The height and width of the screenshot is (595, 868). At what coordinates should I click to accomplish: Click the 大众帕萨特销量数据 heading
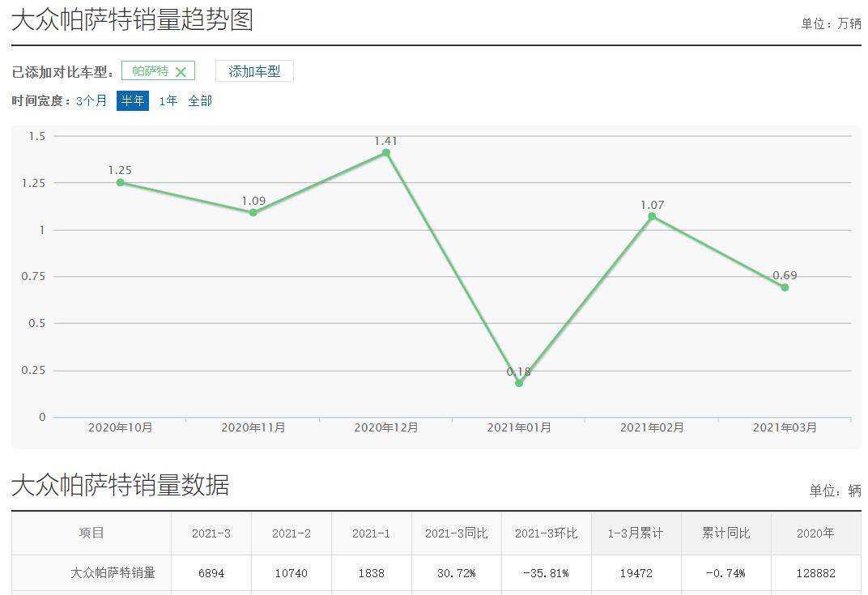coord(120,485)
